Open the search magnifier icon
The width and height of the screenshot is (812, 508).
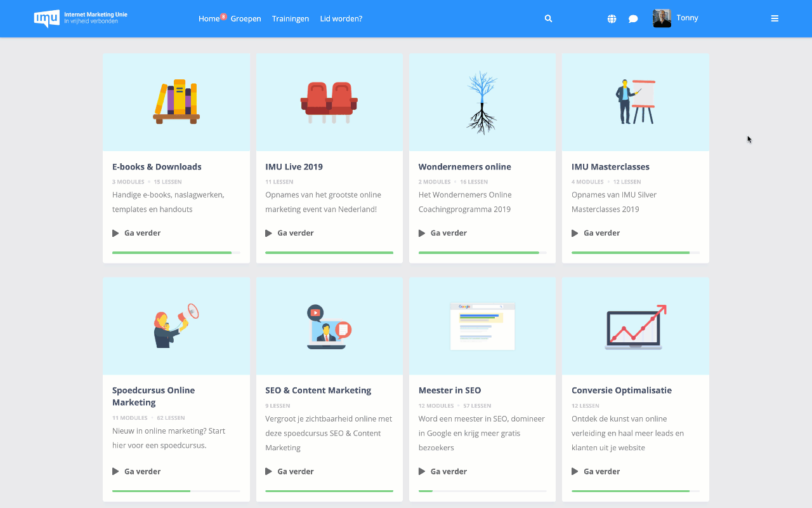coord(549,18)
